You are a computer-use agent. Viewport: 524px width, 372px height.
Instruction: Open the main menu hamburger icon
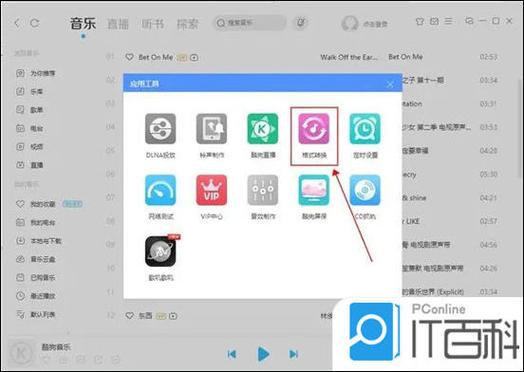(x=449, y=21)
